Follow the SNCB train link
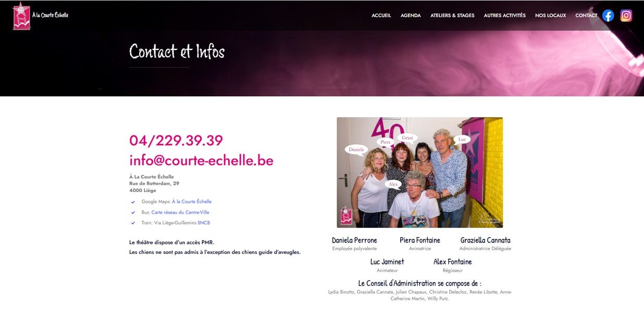Image resolution: width=644 pixels, height=318 pixels. [x=204, y=223]
